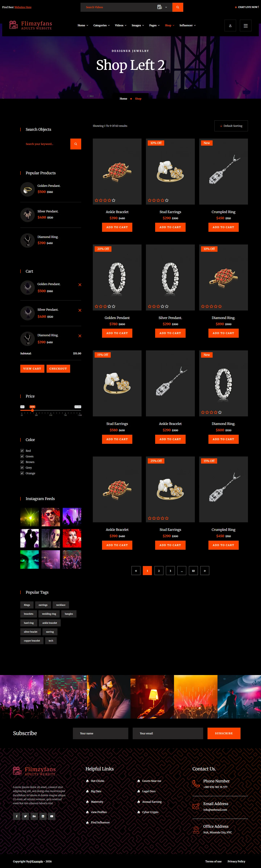The width and height of the screenshot is (261, 868).
Task: Open the Default Sorting dropdown
Action: [231, 126]
